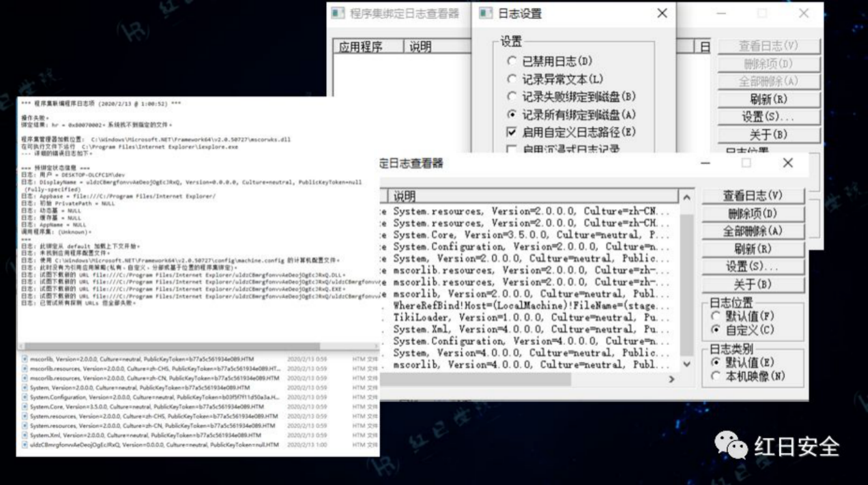868x485 pixels.
Task: Select the mscorlib, Version=4.0.0.0 list row
Action: [x=530, y=365]
